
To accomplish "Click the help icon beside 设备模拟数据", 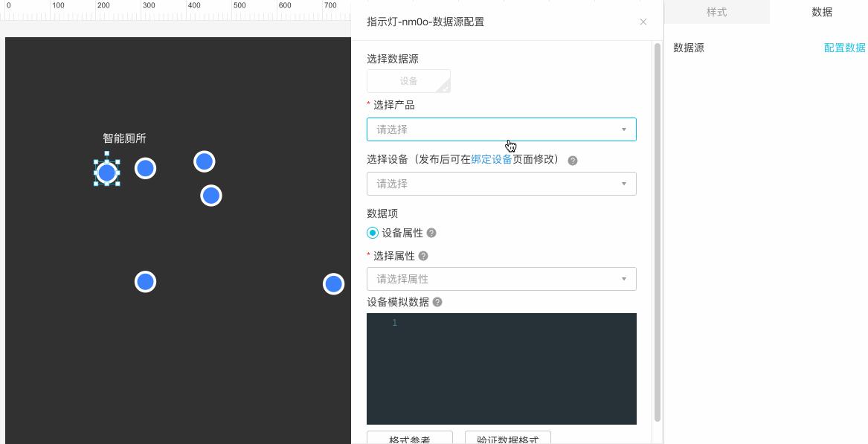I will tap(437, 302).
